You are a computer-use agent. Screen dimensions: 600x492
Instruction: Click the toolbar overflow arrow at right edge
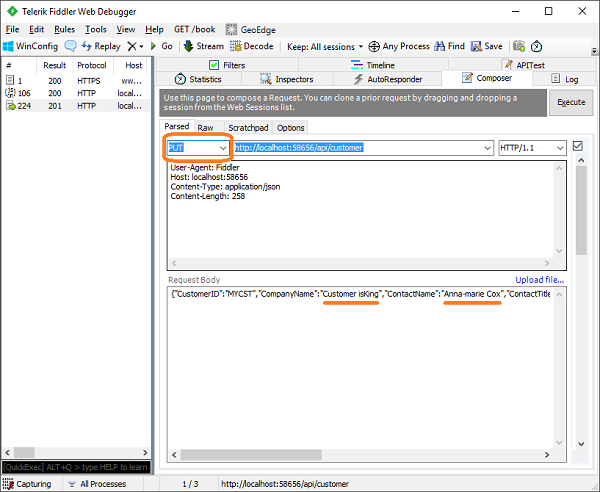tap(594, 51)
